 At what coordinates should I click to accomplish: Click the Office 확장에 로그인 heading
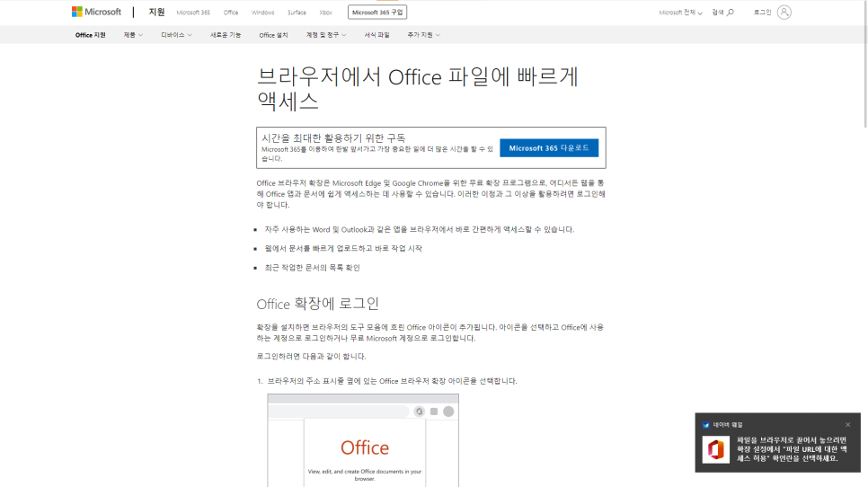pos(318,304)
